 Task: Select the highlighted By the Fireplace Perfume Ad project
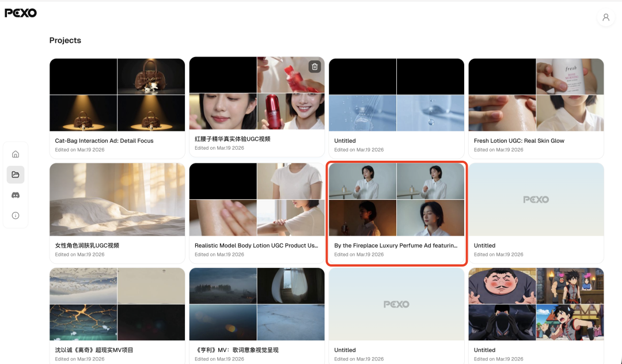[396, 200]
